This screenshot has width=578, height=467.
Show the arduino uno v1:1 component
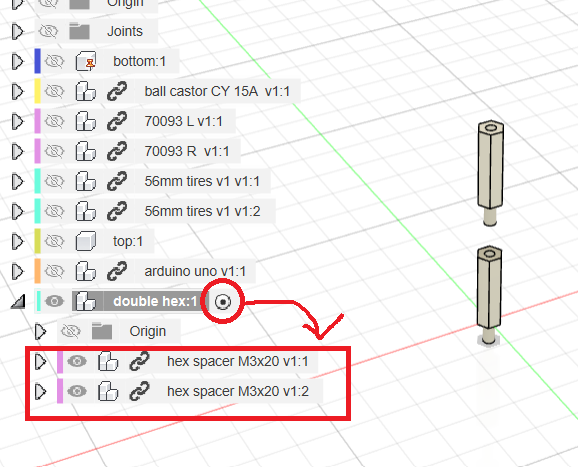click(54, 272)
